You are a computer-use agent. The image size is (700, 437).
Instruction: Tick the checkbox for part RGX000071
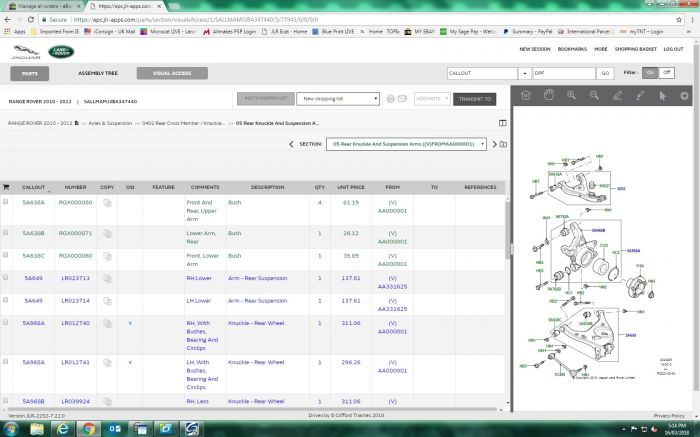click(x=5, y=232)
